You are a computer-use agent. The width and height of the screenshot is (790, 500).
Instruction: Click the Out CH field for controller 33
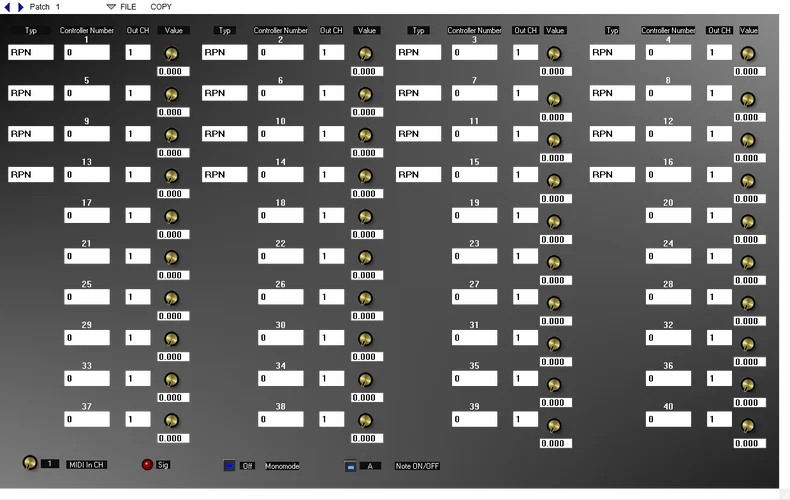pyautogui.click(x=138, y=379)
